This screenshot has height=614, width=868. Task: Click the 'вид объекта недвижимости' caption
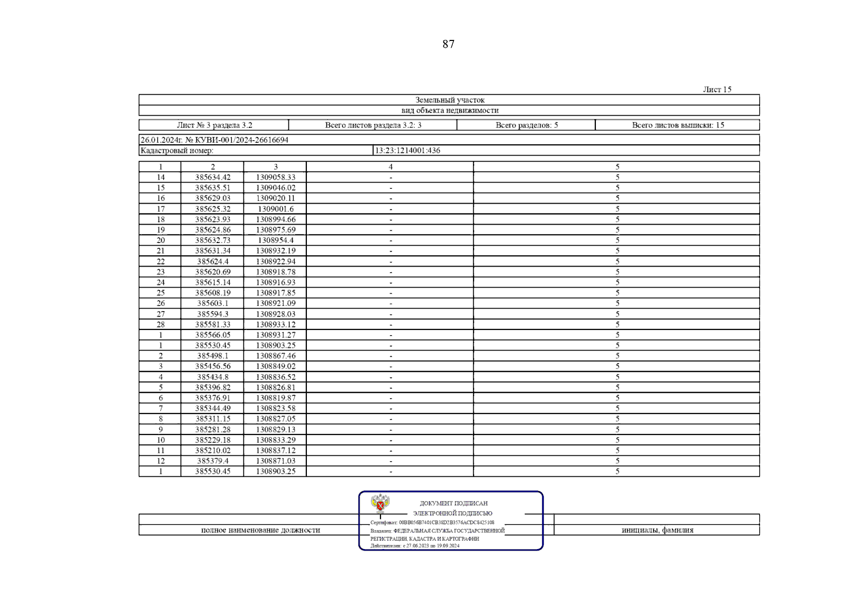pyautogui.click(x=450, y=110)
